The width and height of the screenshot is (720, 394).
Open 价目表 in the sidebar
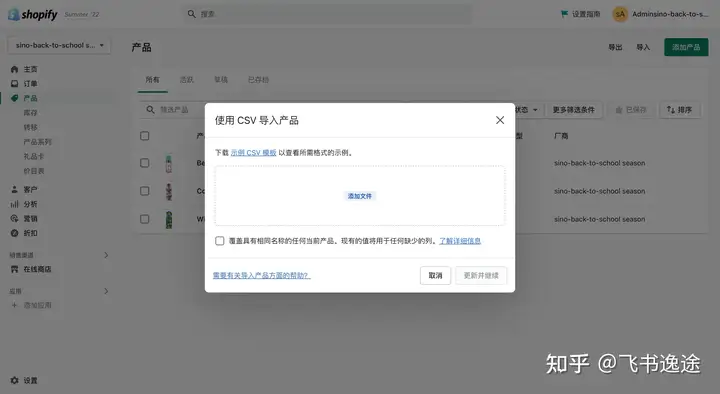pos(34,171)
